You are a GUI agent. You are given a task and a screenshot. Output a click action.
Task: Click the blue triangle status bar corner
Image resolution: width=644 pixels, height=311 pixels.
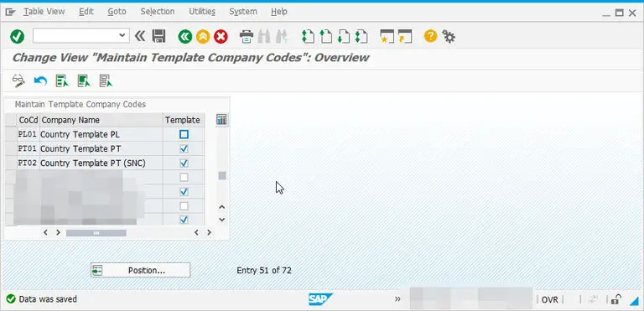pos(634,301)
